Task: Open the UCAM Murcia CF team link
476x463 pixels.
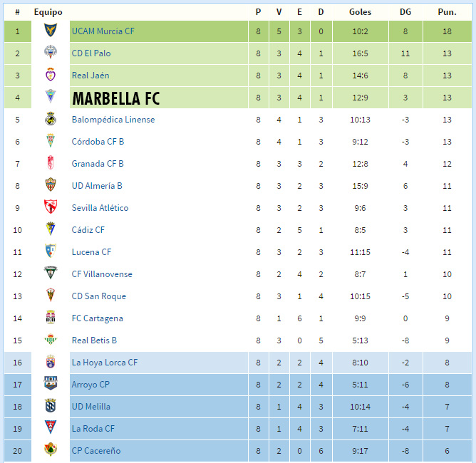Action: pyautogui.click(x=103, y=31)
